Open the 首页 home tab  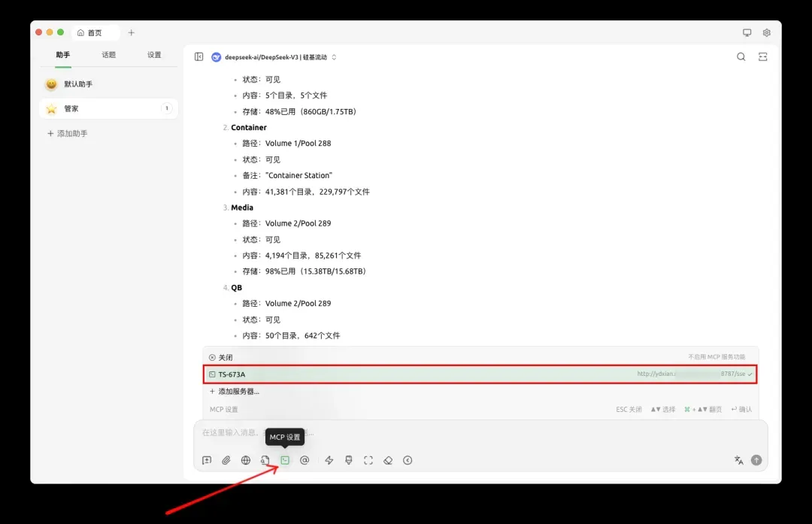point(95,32)
